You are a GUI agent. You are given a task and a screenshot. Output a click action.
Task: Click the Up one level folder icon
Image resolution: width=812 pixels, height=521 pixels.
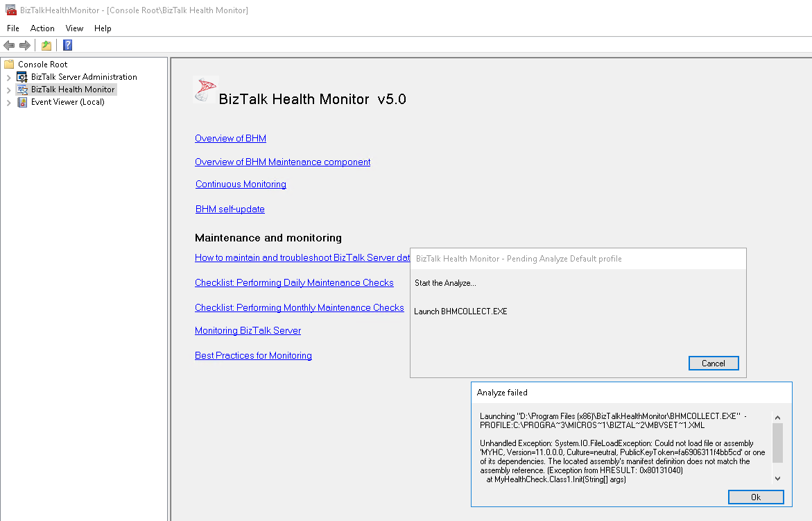click(46, 45)
